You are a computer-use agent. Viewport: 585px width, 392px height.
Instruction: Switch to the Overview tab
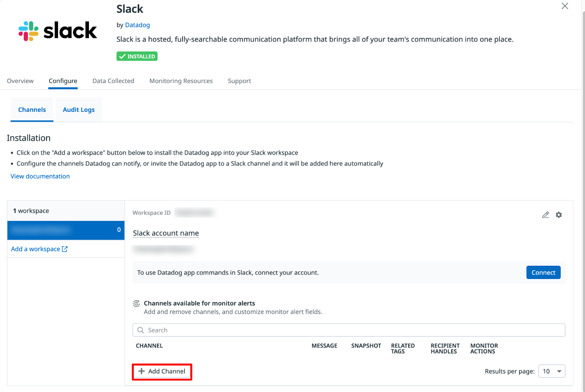coord(20,81)
